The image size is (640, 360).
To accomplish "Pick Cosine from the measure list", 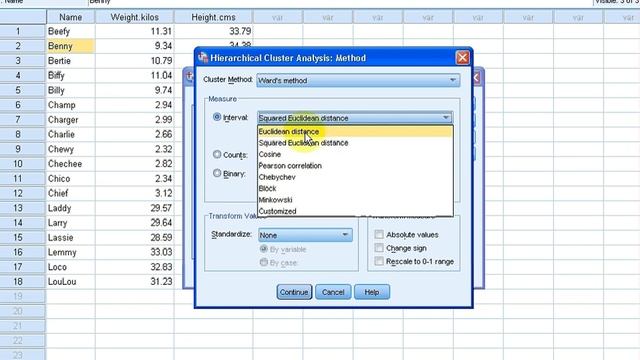I will 355,154.
